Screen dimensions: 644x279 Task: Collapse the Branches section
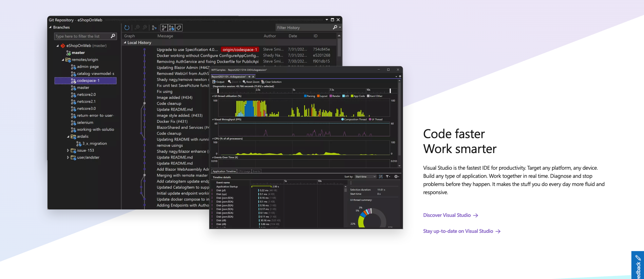pos(50,27)
